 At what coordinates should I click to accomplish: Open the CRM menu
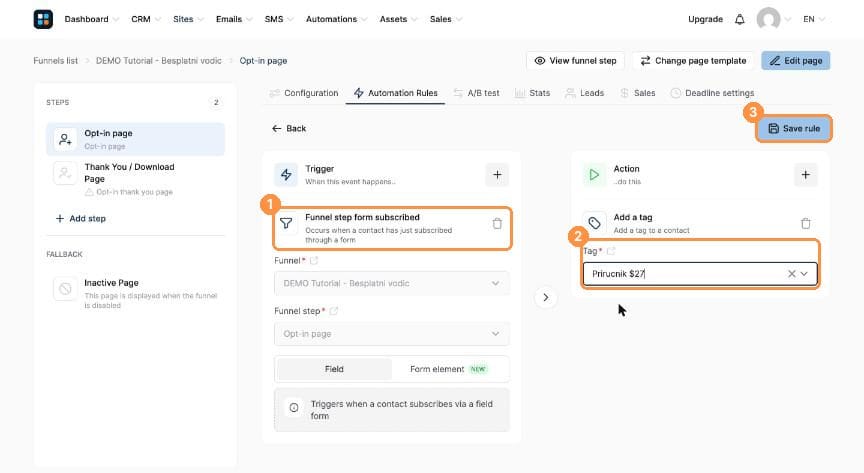click(x=145, y=19)
